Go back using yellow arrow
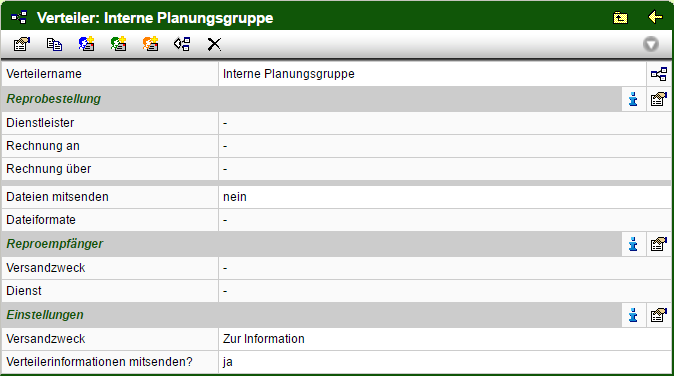 pos(655,17)
